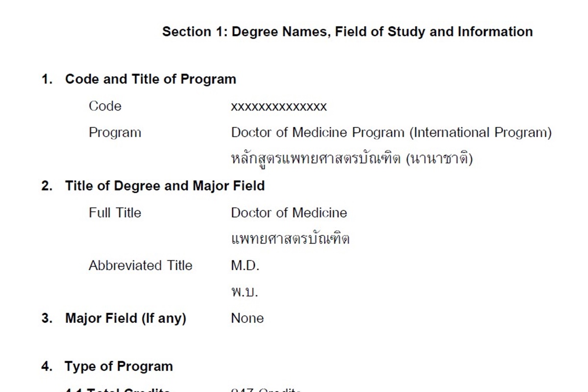
Task: Click the list number 4 before "Type of Program"
Action: point(47,367)
